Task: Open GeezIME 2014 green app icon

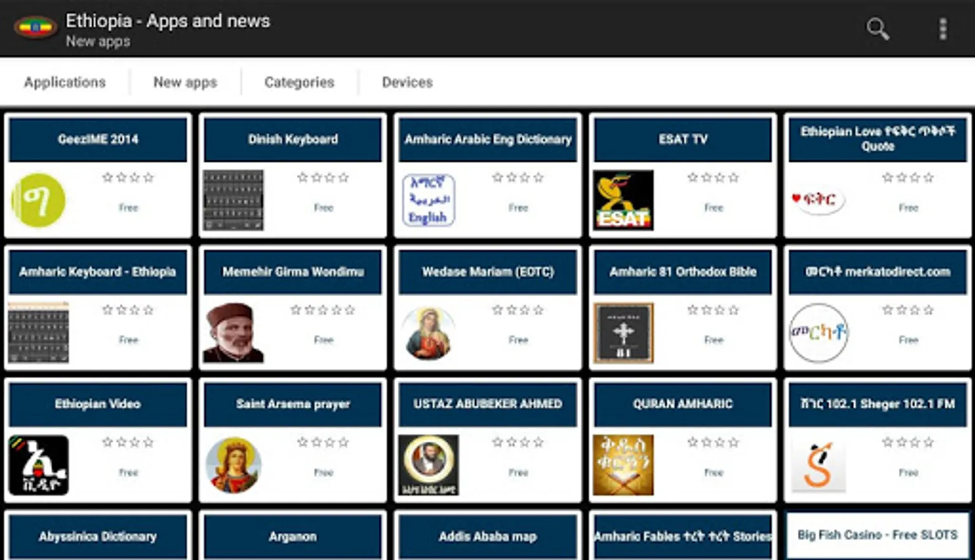Action: (x=39, y=200)
